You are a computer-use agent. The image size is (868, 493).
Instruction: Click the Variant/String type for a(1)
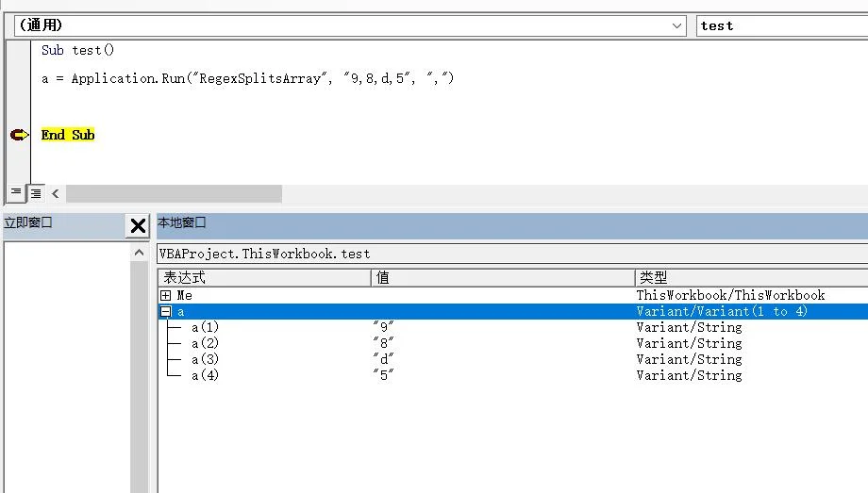pos(689,327)
